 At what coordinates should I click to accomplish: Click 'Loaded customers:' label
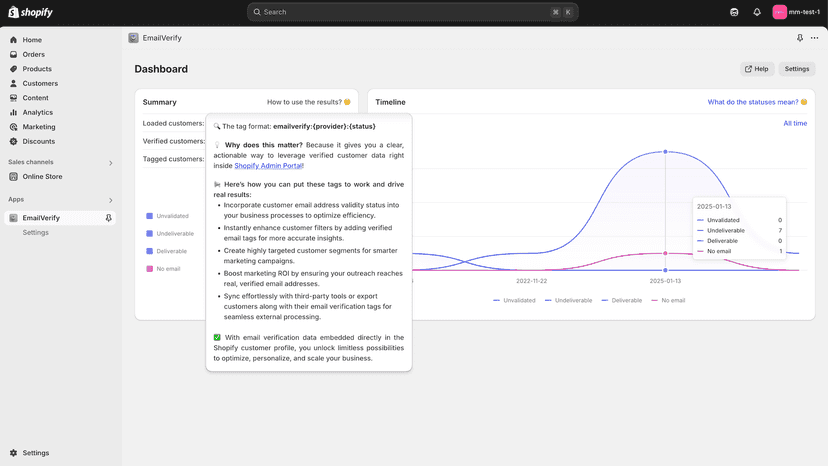173,123
